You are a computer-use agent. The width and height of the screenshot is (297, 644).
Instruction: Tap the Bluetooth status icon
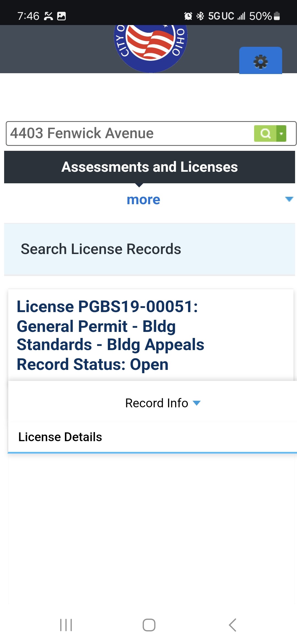point(200,16)
